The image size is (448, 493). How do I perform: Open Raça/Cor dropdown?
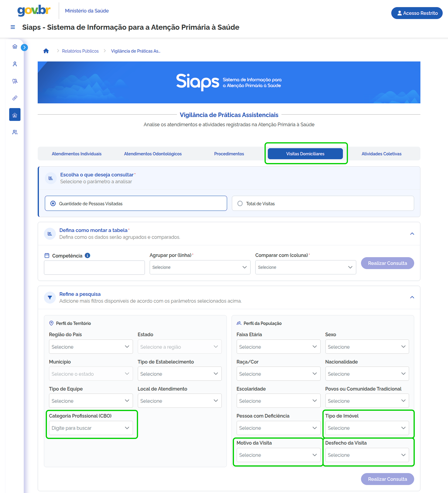point(278,374)
